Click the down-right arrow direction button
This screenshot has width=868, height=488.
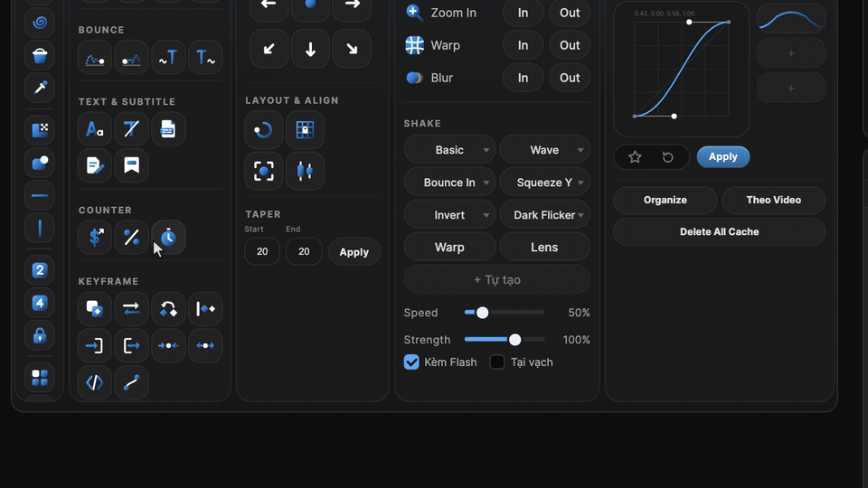(x=352, y=49)
